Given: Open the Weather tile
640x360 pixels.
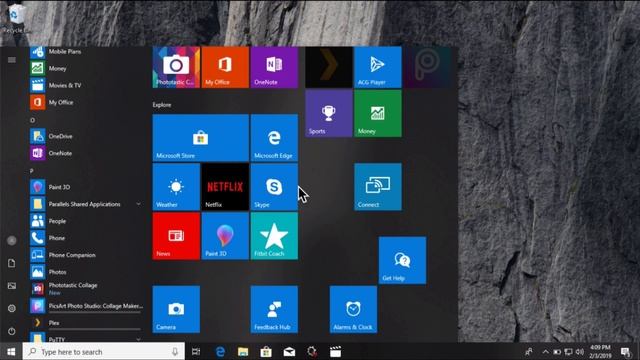Looking at the screenshot, I should pos(176,187).
